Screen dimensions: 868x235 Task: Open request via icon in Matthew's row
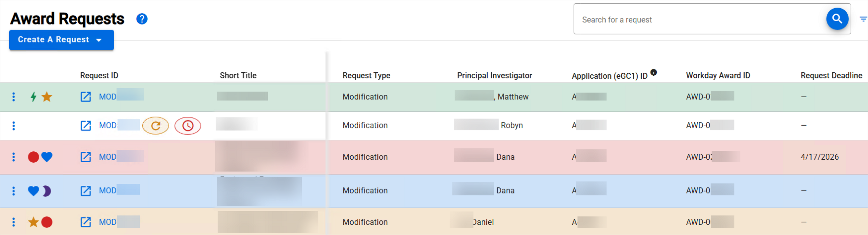click(x=85, y=97)
